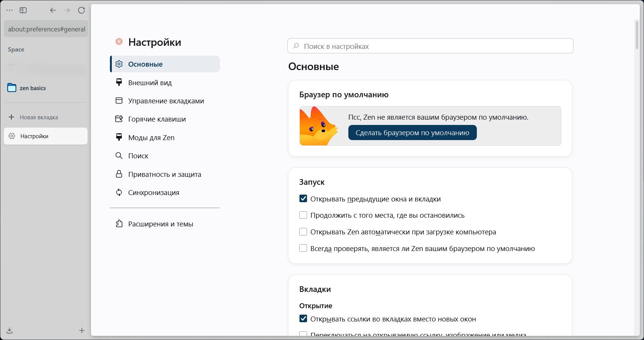Image resolution: width=644 pixels, height=340 pixels.
Task: Enable Продолжить с того места, где вы остановились
Action: (303, 215)
